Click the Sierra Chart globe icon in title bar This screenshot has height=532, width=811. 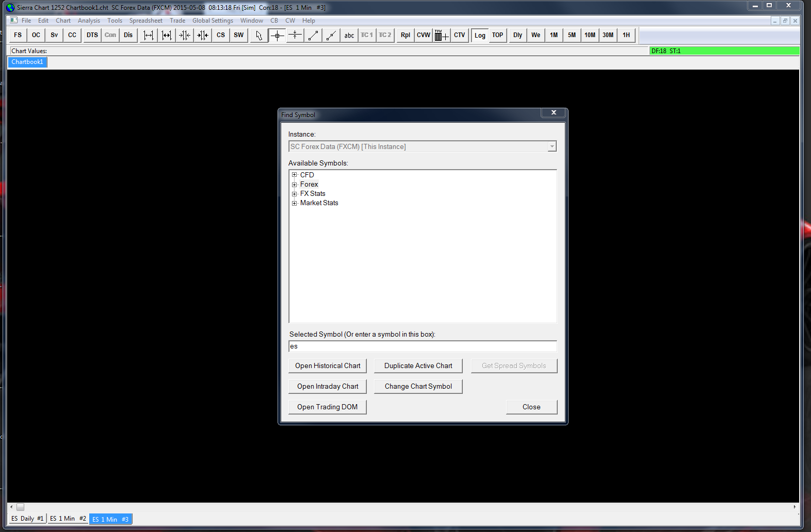point(10,7)
